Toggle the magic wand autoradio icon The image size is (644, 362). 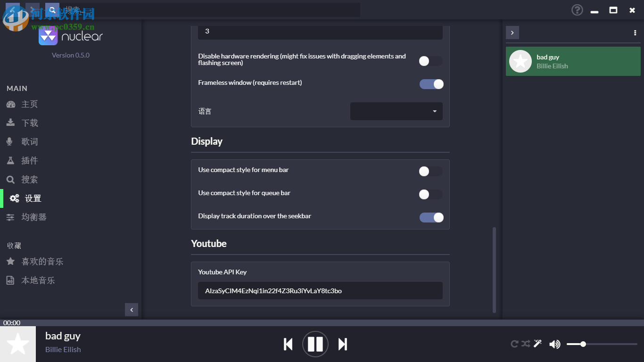(x=537, y=344)
